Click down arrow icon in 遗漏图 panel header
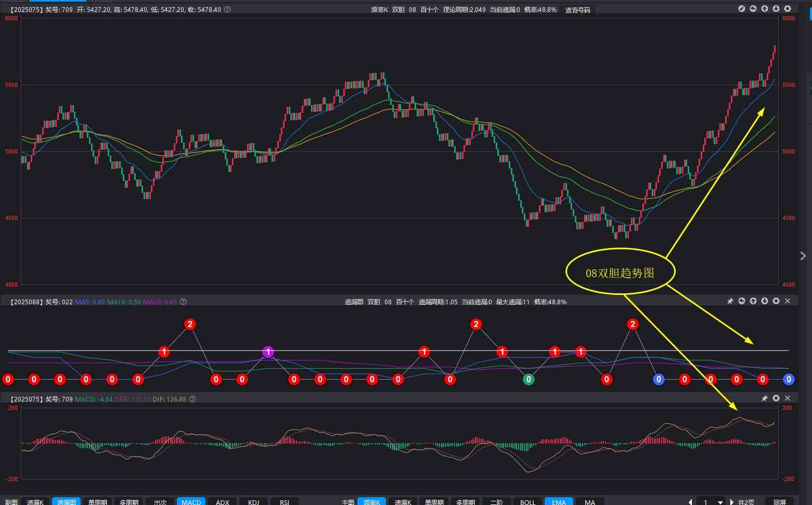 (x=765, y=301)
